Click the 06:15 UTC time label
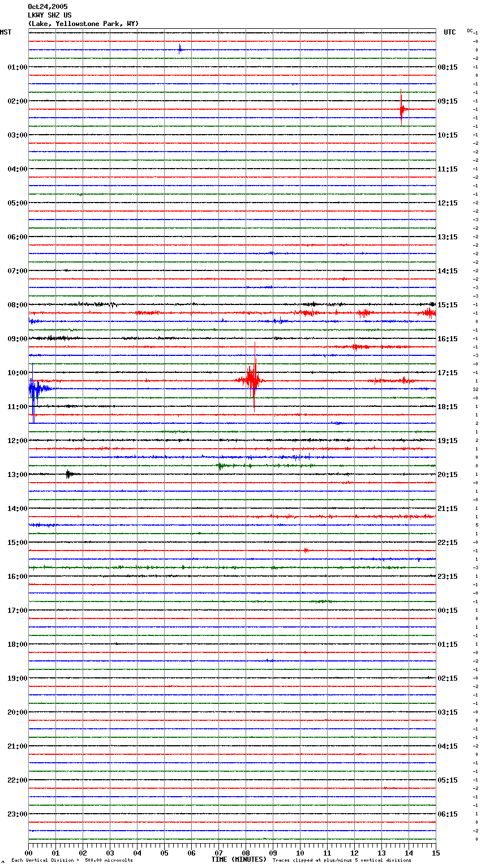Viewport: 481px width, 868px height. (x=448, y=814)
